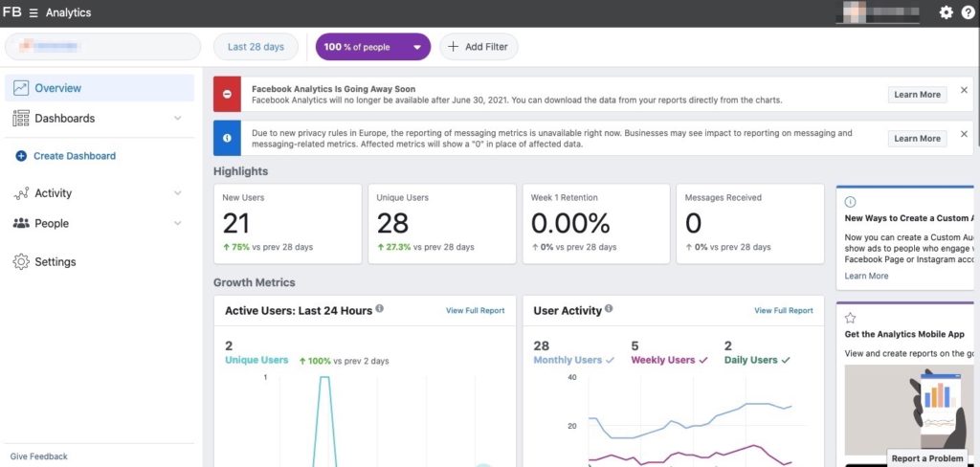
Task: Open the Last 28 days date selector
Action: (256, 47)
